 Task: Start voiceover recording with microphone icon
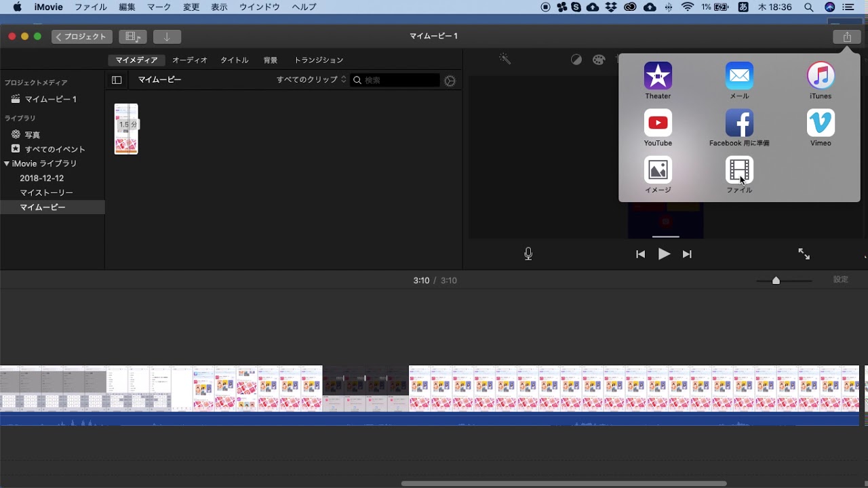click(x=528, y=253)
